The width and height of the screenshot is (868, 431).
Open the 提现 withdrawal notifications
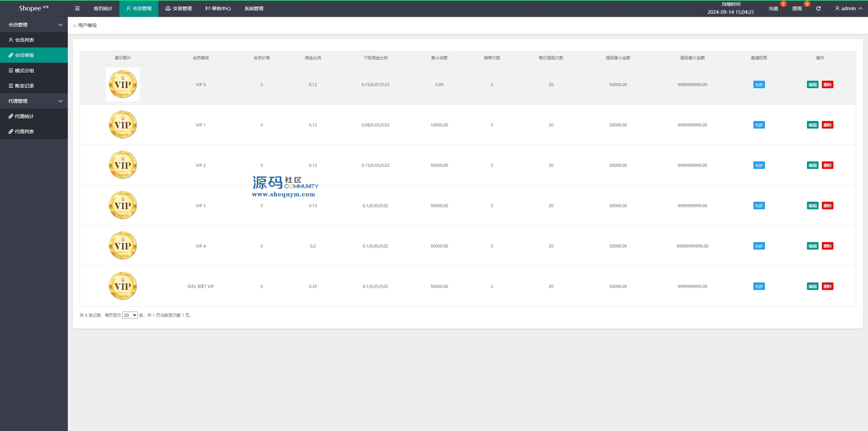click(797, 8)
